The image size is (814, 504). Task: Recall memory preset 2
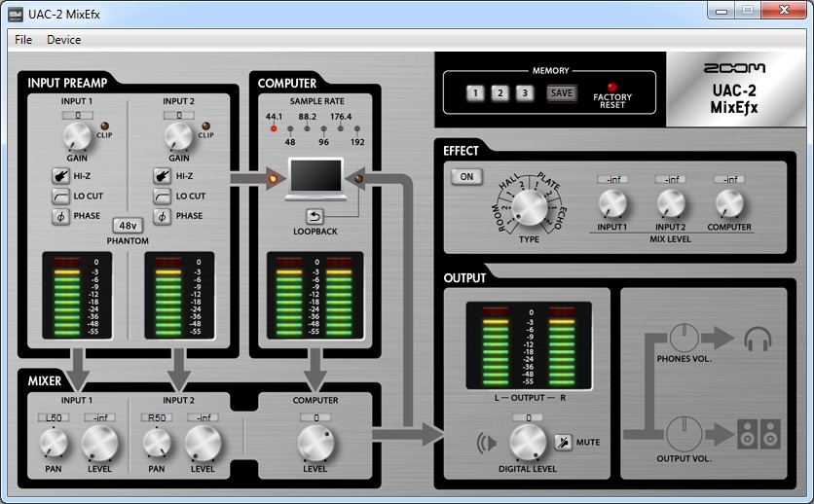coord(499,92)
